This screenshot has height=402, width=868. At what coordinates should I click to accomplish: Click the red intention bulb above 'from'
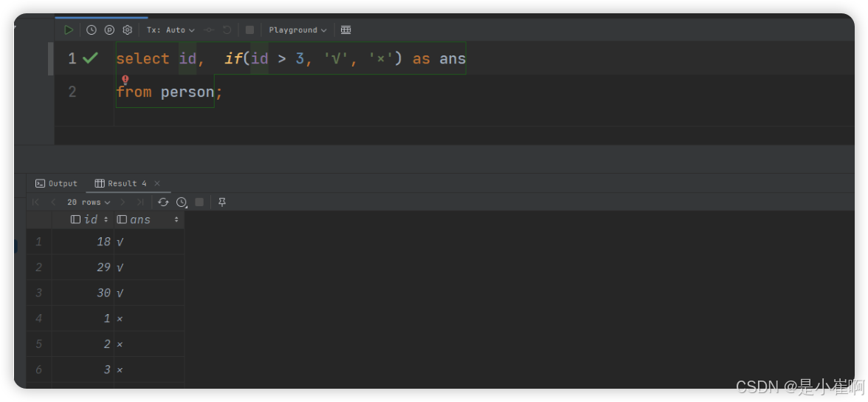click(125, 80)
